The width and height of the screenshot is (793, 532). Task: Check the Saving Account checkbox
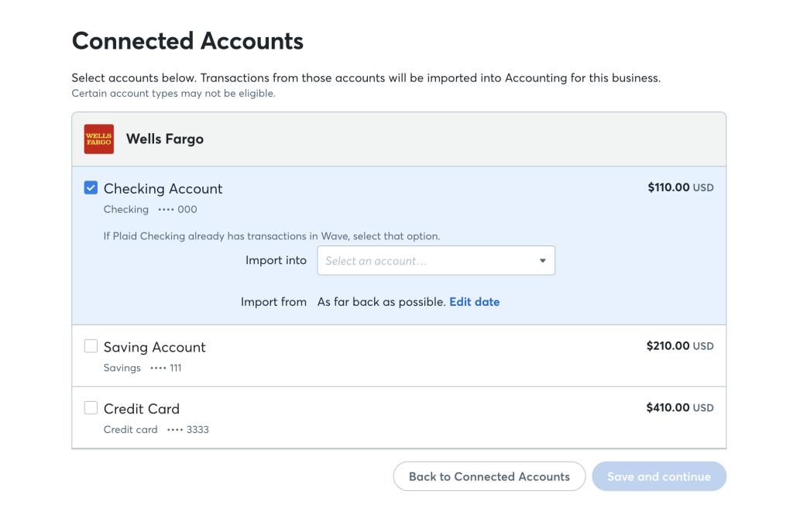point(91,346)
